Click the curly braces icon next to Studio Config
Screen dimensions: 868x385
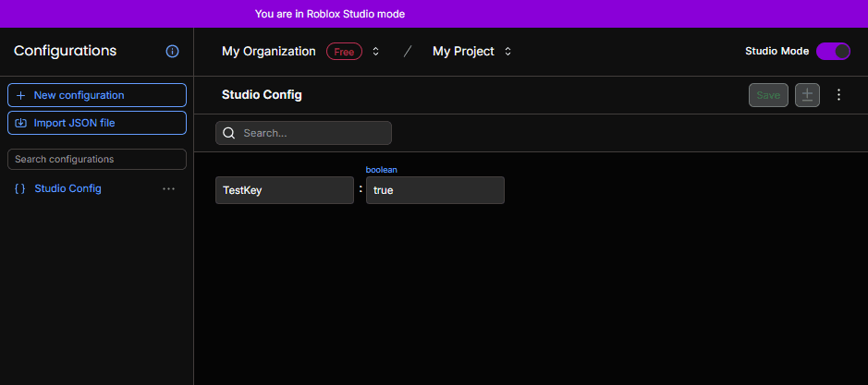20,188
